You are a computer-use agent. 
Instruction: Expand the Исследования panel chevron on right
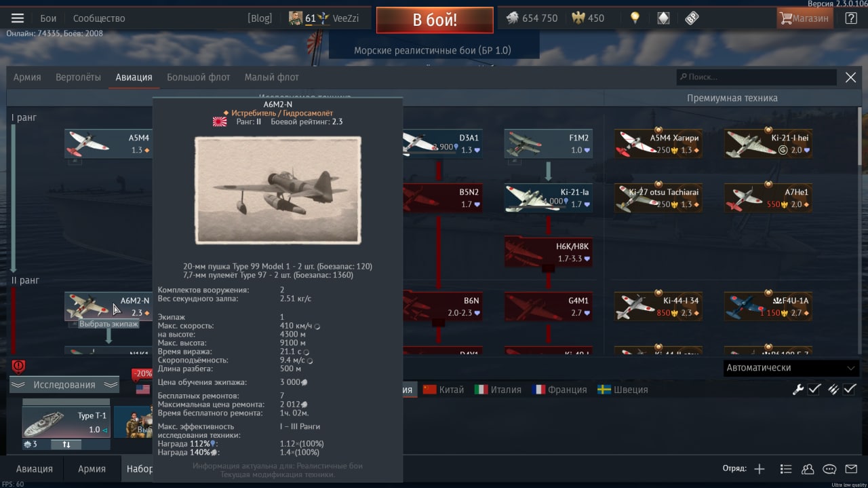click(x=111, y=385)
